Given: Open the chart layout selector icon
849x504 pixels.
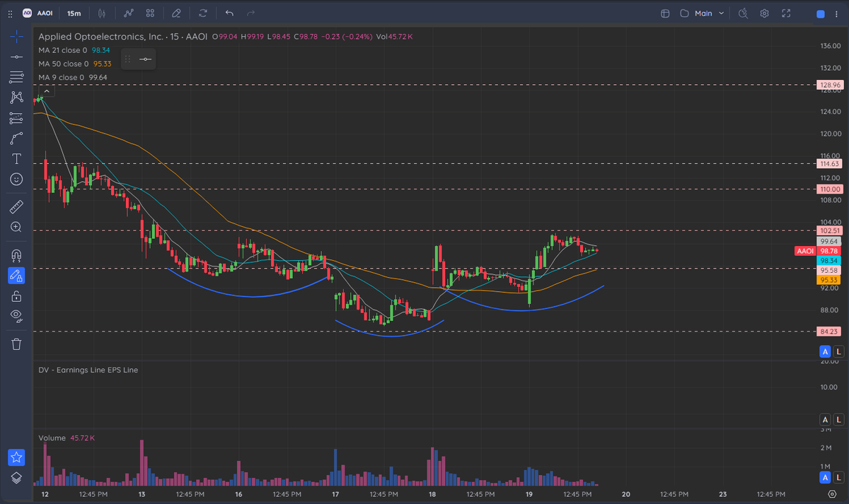Looking at the screenshot, I should click(x=665, y=13).
